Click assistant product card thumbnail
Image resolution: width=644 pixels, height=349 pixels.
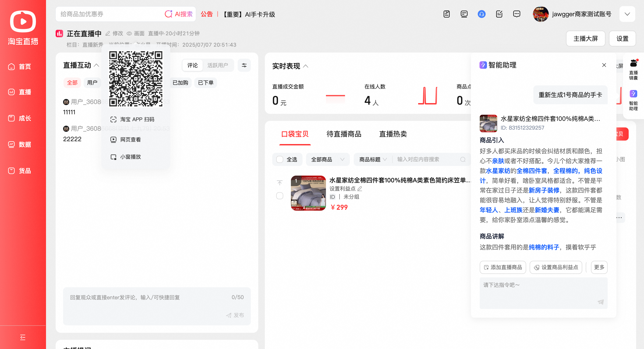pyautogui.click(x=488, y=123)
